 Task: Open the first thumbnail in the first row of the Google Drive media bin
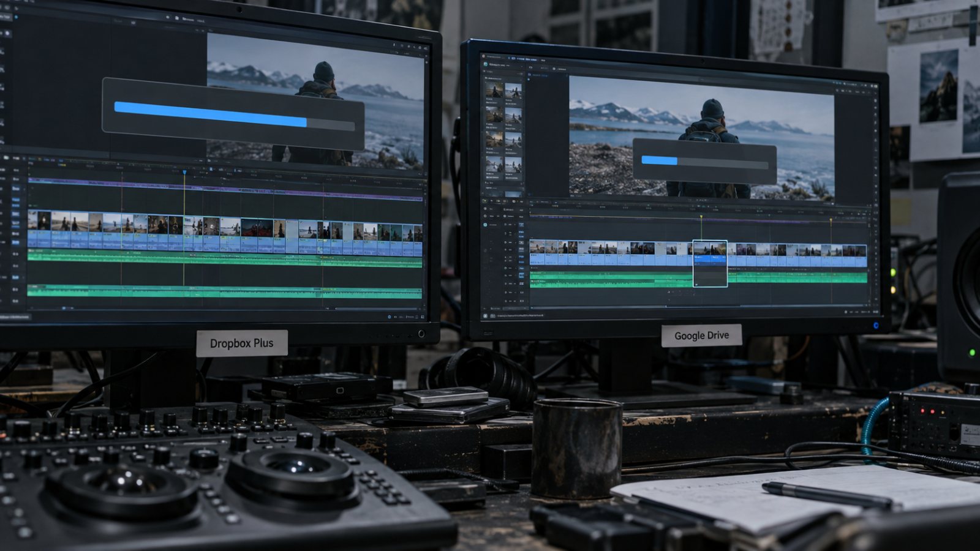[494, 91]
